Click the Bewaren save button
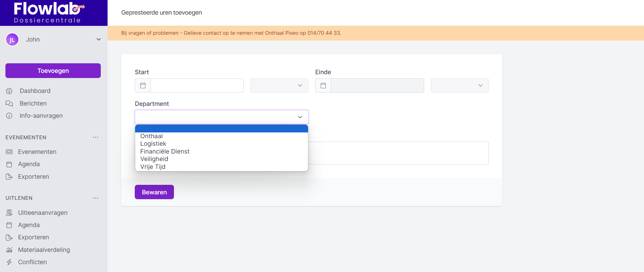644x272 pixels. 154,192
